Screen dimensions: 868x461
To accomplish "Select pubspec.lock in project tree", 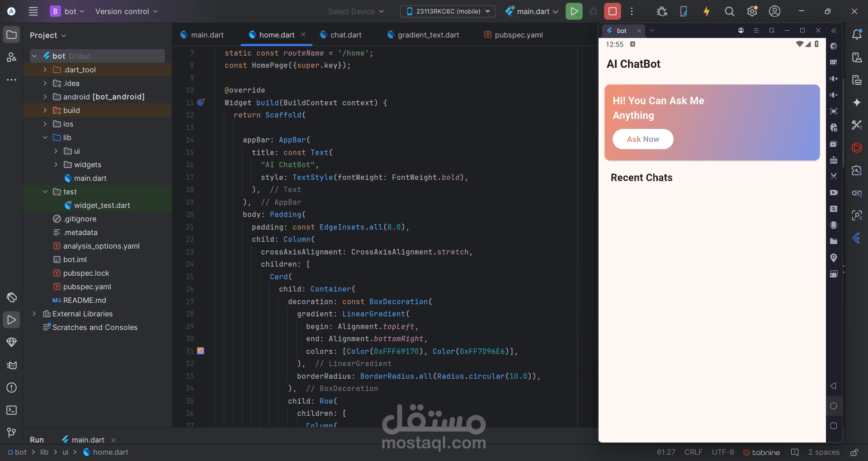I will tap(81, 273).
